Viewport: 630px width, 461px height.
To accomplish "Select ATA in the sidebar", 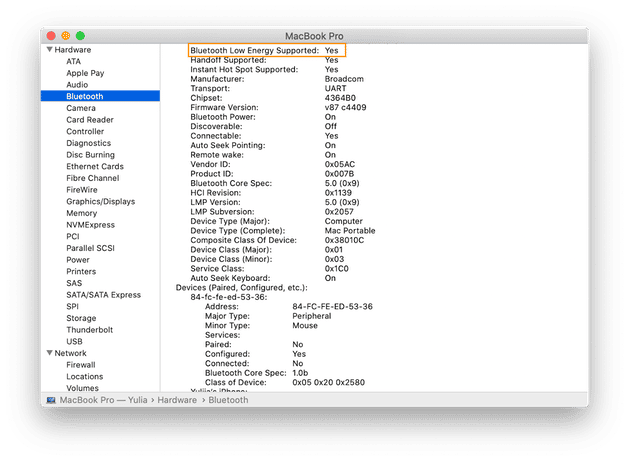I will click(74, 61).
